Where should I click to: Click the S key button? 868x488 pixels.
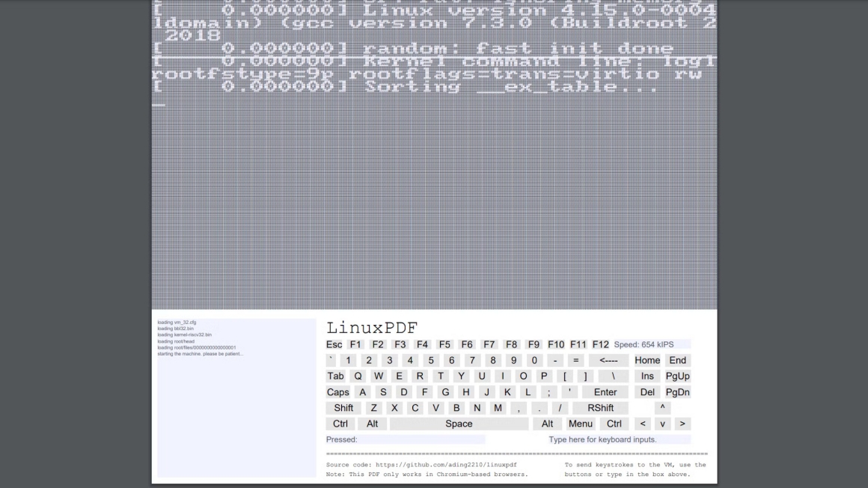pyautogui.click(x=383, y=392)
